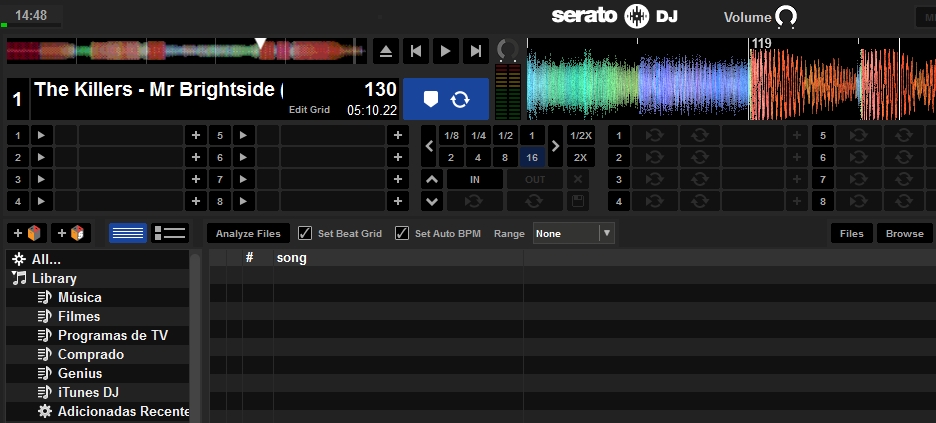936x423 pixels.
Task: Add cue point in slot 7
Action: pyautogui.click(x=398, y=179)
